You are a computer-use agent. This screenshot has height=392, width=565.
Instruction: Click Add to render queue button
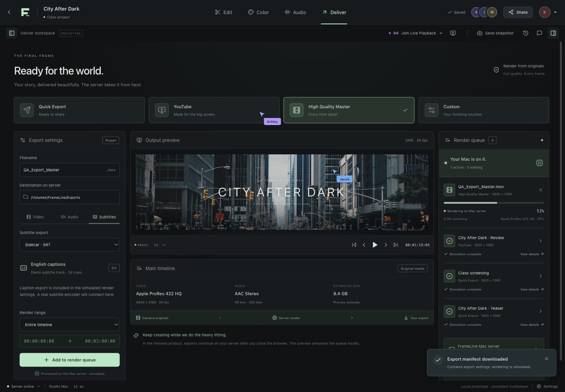[69, 360]
